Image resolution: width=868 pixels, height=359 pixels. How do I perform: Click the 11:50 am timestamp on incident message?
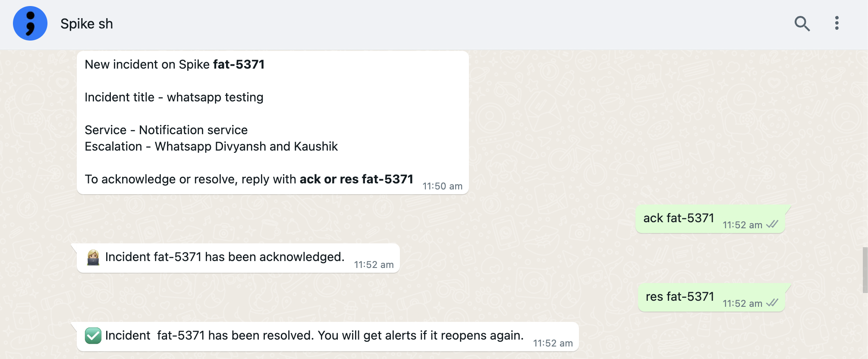coord(442,186)
